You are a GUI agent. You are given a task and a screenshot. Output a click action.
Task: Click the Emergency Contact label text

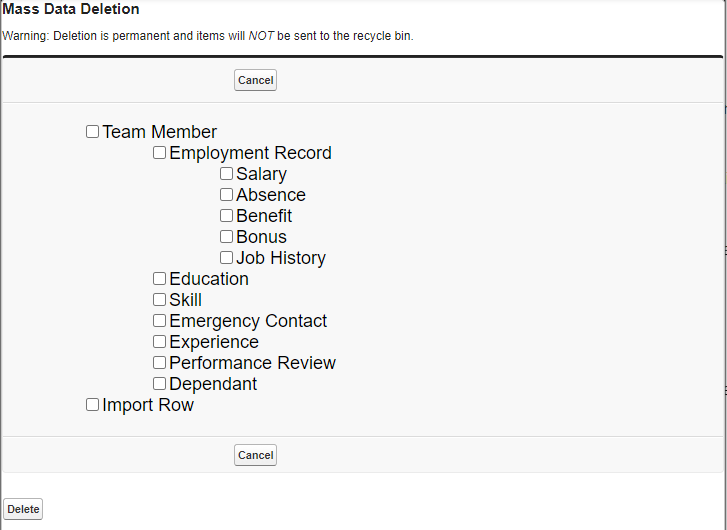tap(248, 321)
